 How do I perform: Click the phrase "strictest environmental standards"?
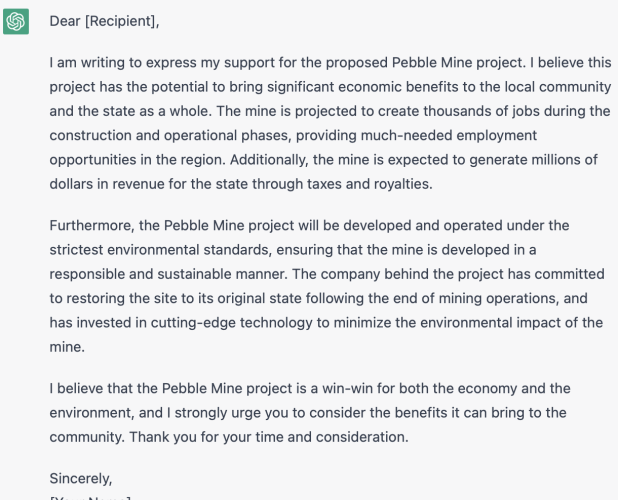pyautogui.click(x=160, y=250)
